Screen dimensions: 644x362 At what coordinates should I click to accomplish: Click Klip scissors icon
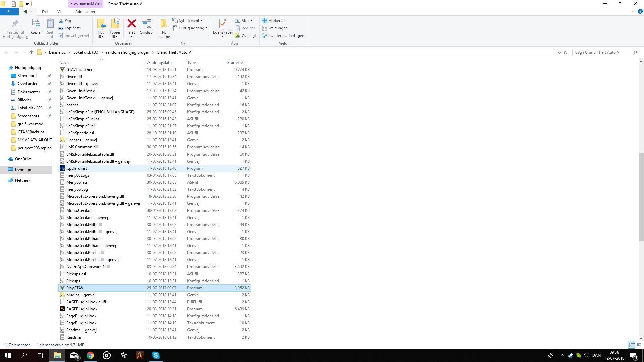coord(61,21)
